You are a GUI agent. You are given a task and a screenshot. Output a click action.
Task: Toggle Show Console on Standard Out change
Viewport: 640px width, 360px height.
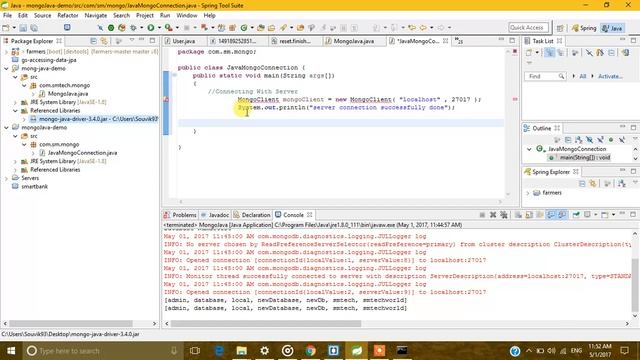coord(551,215)
